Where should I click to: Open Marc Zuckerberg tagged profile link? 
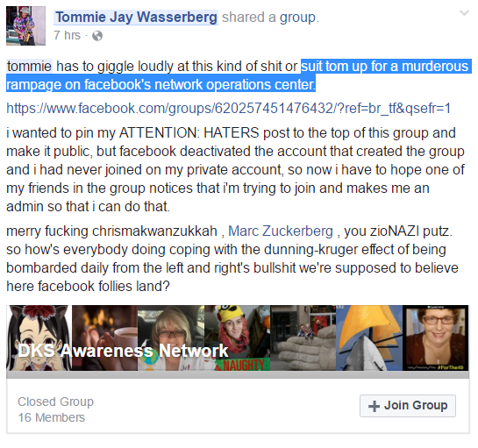coord(281,231)
